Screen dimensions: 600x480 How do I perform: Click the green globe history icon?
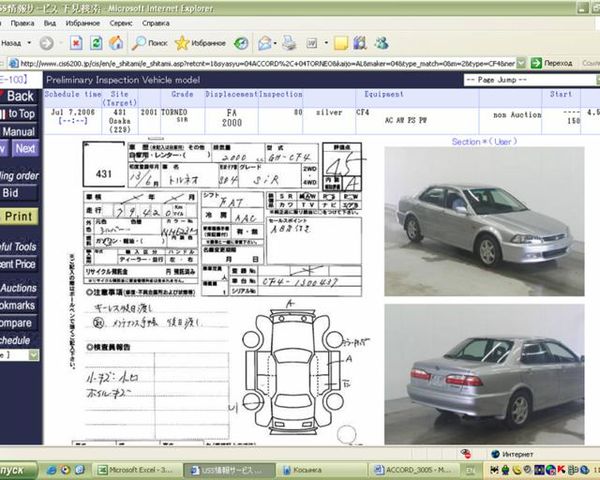(241, 43)
